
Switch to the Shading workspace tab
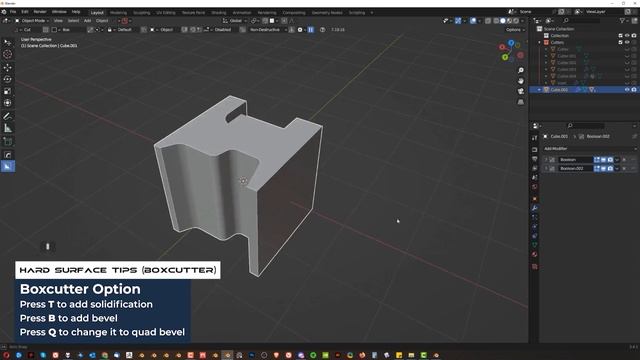[x=219, y=13]
